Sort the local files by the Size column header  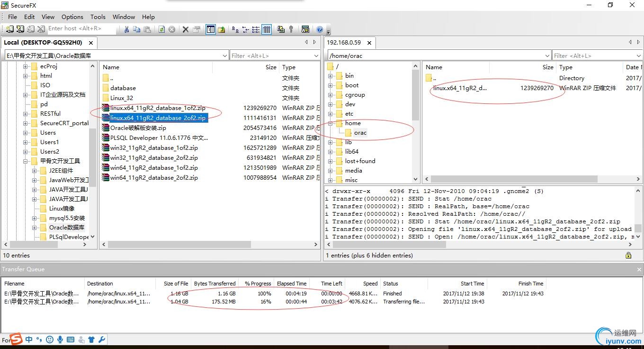pos(246,67)
